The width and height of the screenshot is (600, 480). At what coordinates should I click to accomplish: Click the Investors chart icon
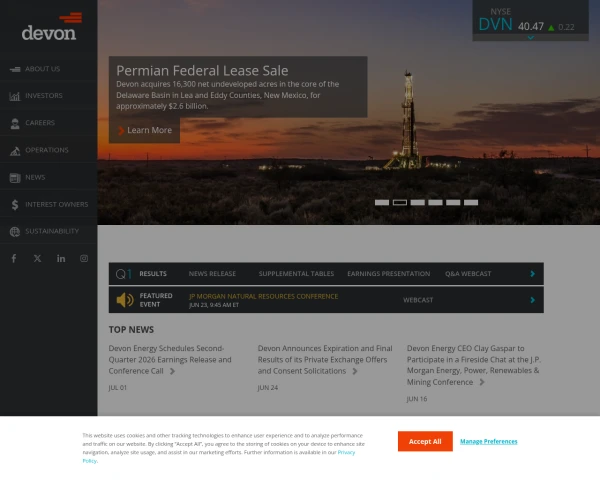pyautogui.click(x=15, y=96)
